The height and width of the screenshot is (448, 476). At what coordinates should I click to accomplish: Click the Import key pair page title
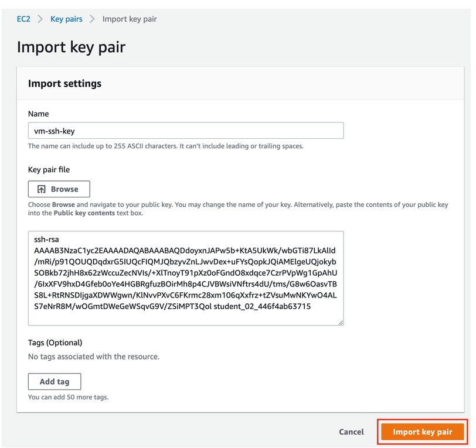pos(71,47)
